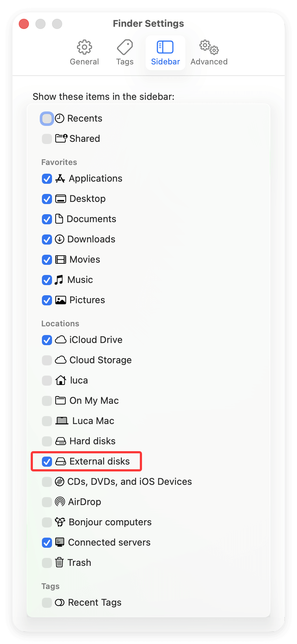The image size is (297, 644).
Task: Disable the External disks checkbox
Action: tap(47, 461)
